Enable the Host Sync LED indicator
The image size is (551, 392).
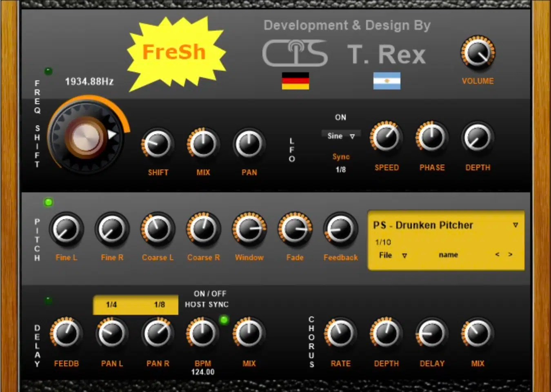click(x=224, y=320)
